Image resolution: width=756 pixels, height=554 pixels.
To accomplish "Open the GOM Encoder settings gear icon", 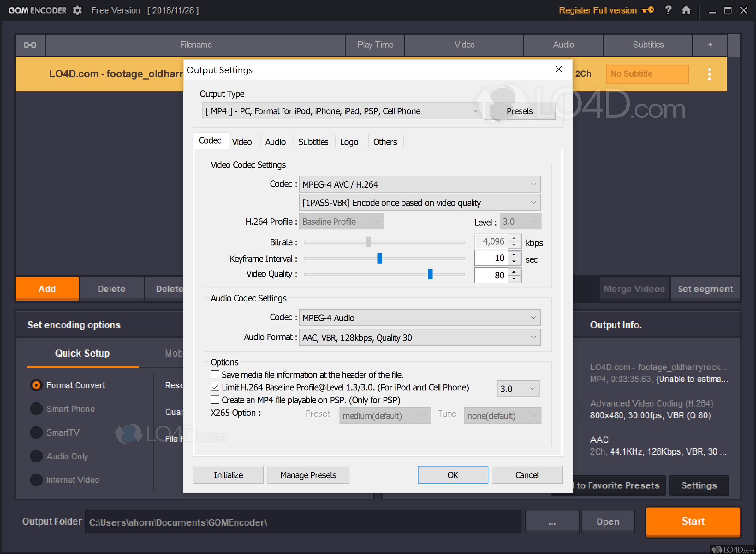I will 77,10.
